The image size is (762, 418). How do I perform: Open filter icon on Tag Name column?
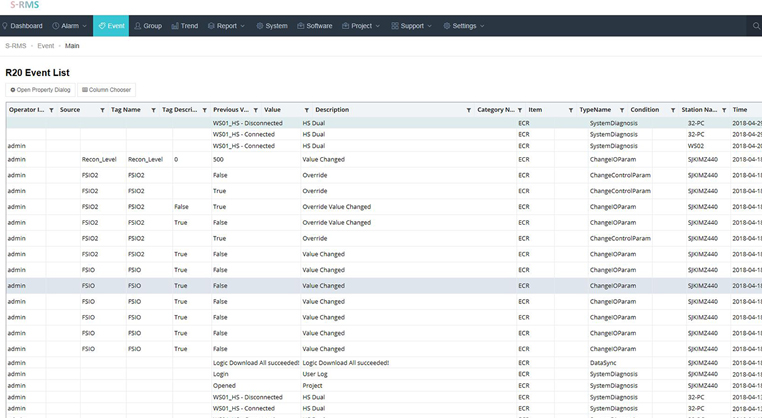[x=153, y=110]
